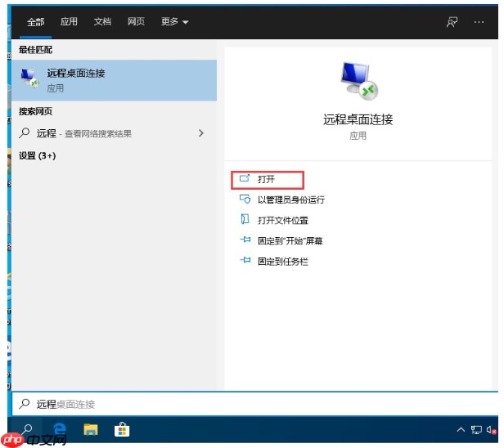
Task: Click the pin icon beside 固定到任务栏
Action: click(245, 260)
